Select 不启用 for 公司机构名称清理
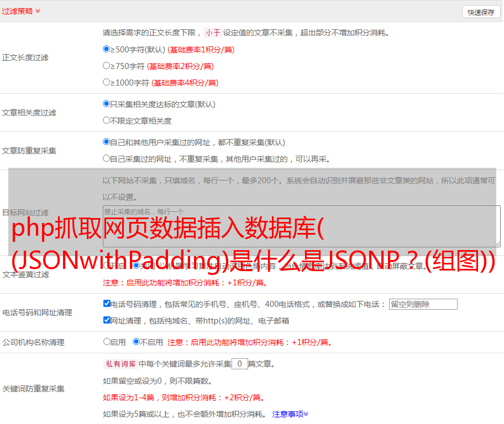504x424 pixels. [x=136, y=342]
